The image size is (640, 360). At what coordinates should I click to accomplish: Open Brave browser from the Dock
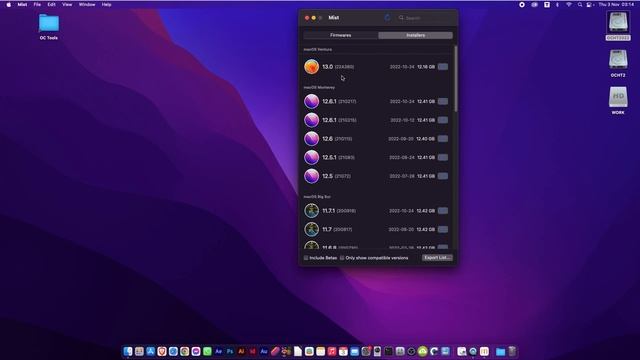click(x=162, y=351)
